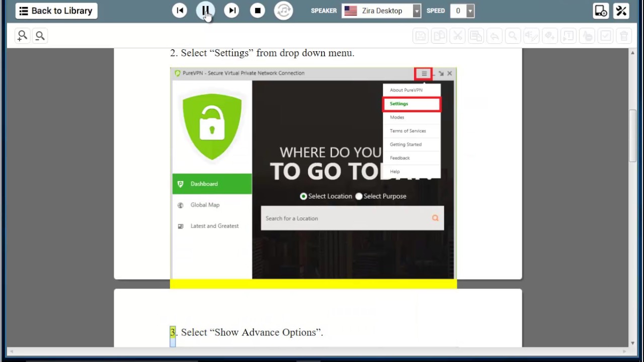Click Dashboard in the PureVPN sidebar
The image size is (644, 362).
coord(212,184)
